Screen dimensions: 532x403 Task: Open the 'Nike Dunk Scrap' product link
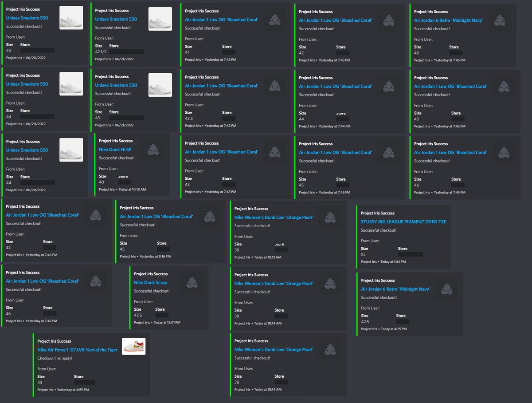[x=150, y=283]
